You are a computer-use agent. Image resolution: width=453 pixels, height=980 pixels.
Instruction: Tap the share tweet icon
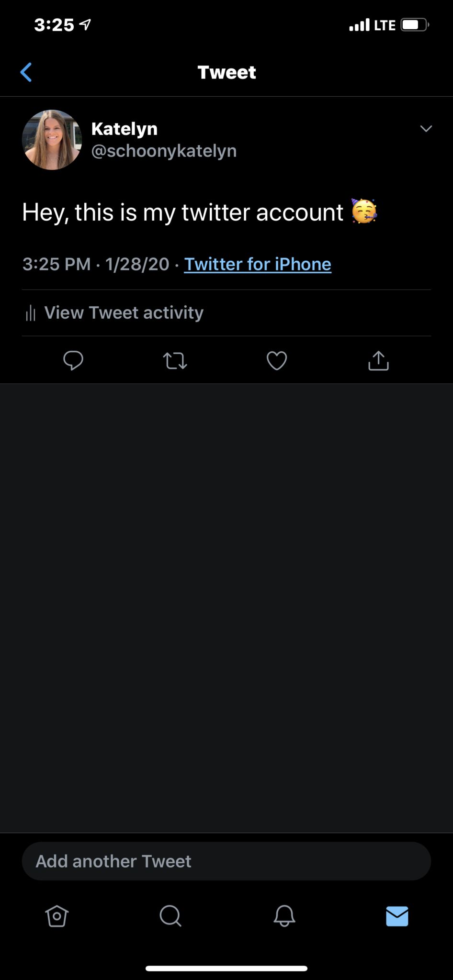378,361
